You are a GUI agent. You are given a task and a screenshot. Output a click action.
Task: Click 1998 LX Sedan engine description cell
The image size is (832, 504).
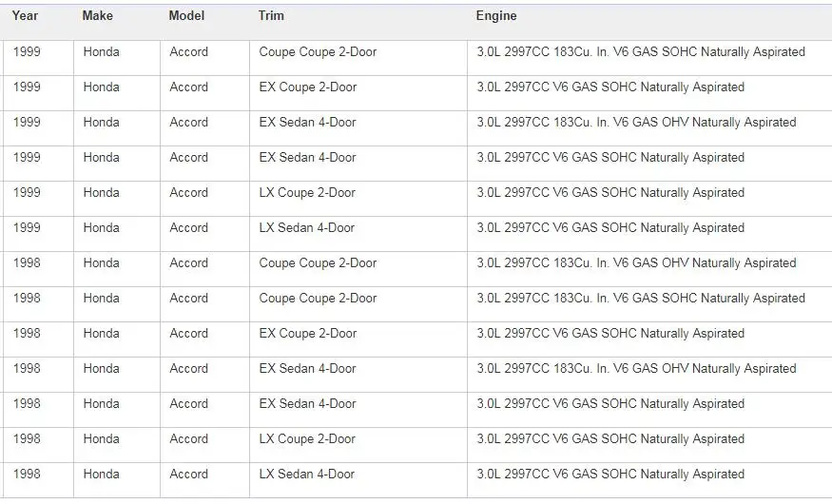click(649, 480)
